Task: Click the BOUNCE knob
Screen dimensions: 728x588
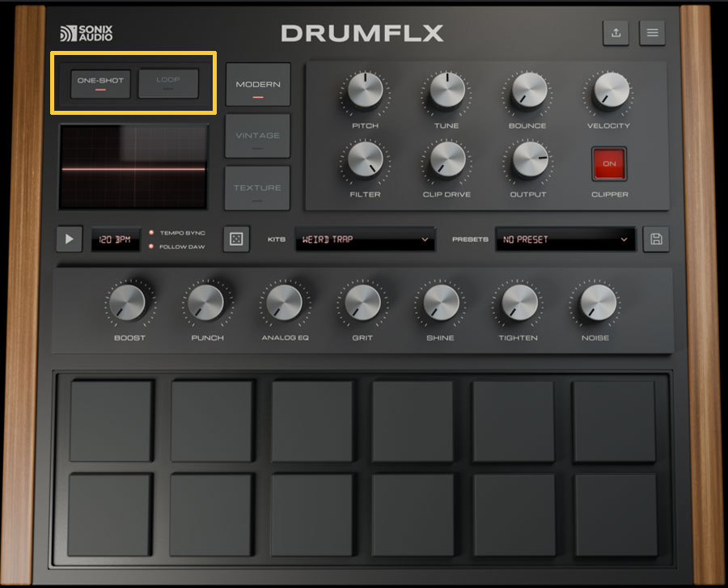Action: click(529, 90)
